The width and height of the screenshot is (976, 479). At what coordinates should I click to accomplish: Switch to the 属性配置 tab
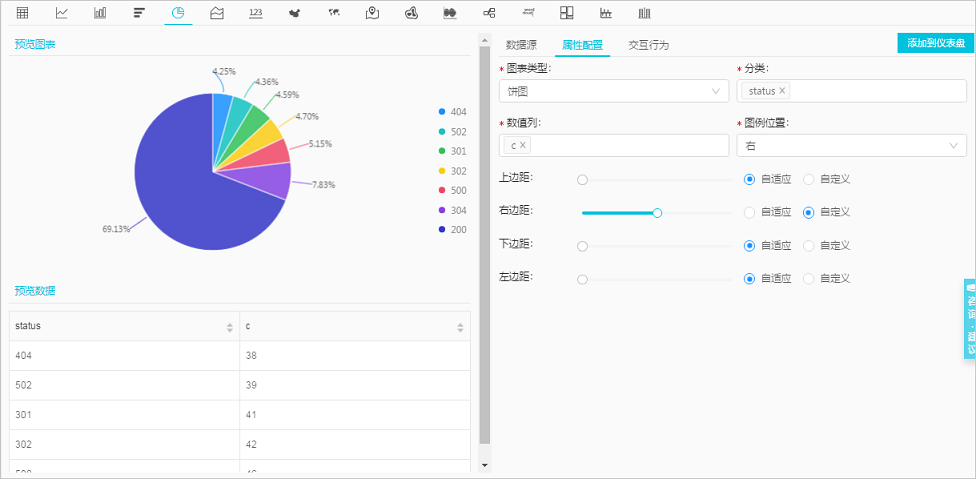click(x=583, y=45)
